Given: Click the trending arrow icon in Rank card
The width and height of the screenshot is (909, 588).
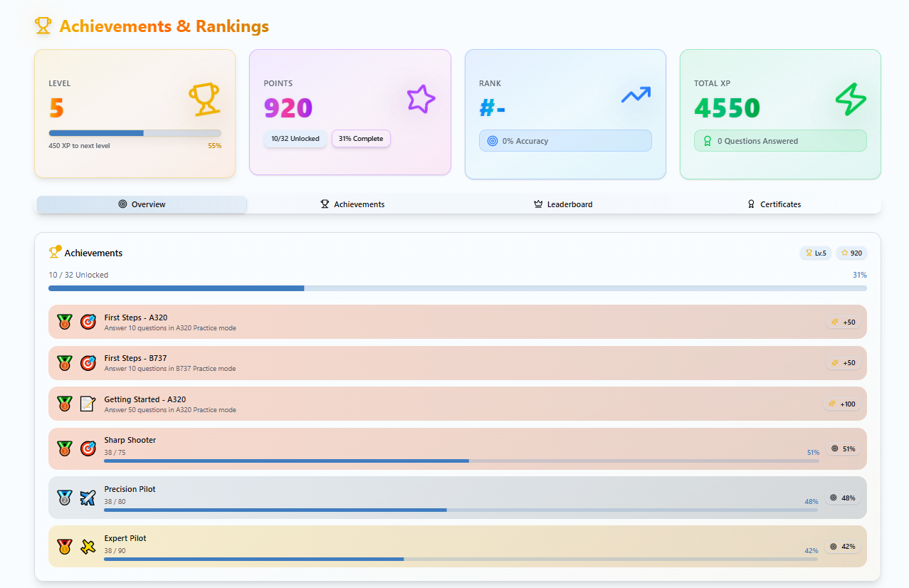Looking at the screenshot, I should [x=636, y=95].
